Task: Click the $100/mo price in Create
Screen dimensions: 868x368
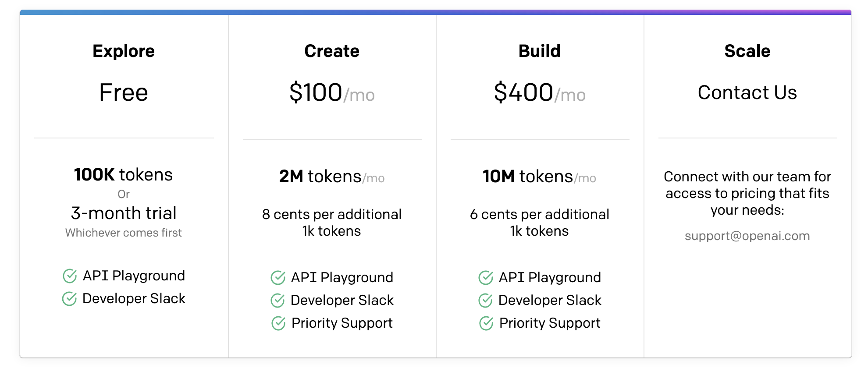Action: tap(332, 92)
